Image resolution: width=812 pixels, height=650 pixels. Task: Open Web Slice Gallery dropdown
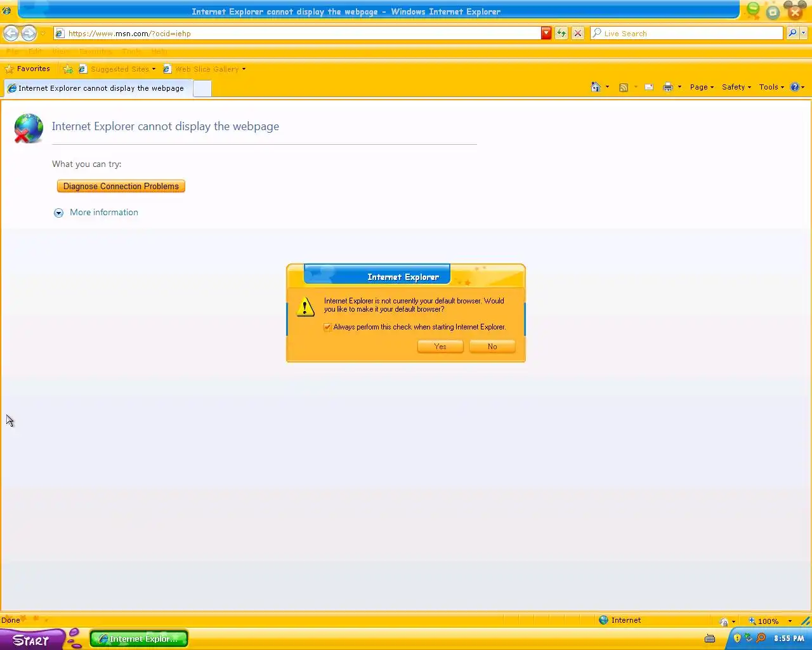pyautogui.click(x=204, y=69)
